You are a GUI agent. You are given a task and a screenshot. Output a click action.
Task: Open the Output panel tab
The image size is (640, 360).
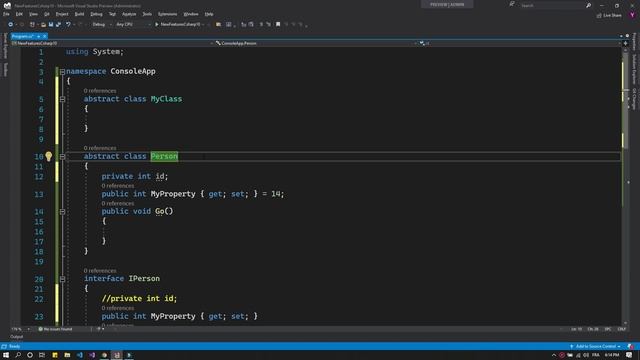[x=16, y=337]
